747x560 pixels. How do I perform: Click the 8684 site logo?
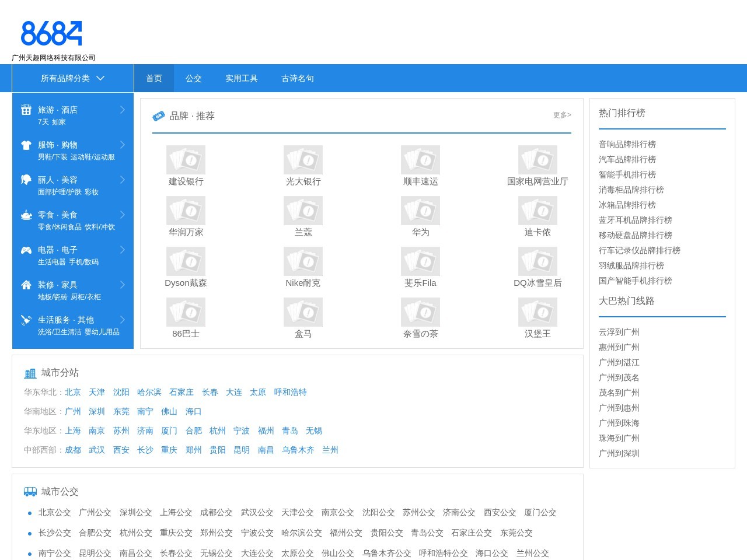point(51,34)
